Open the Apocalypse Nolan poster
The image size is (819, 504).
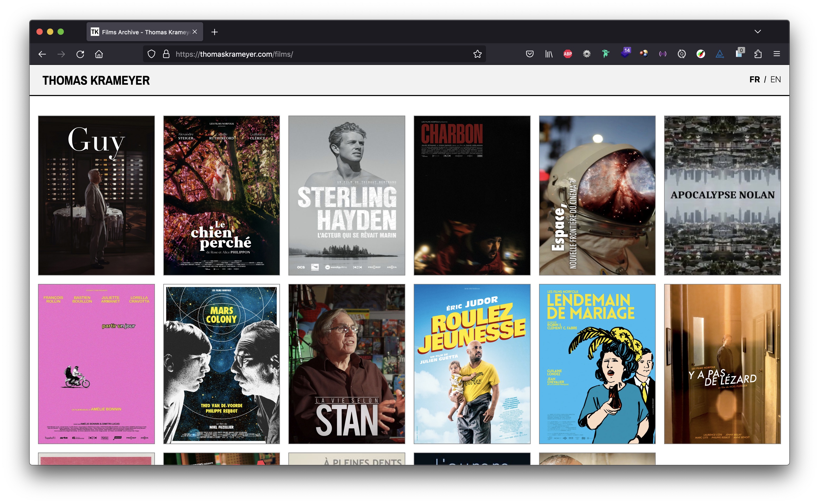tap(722, 196)
